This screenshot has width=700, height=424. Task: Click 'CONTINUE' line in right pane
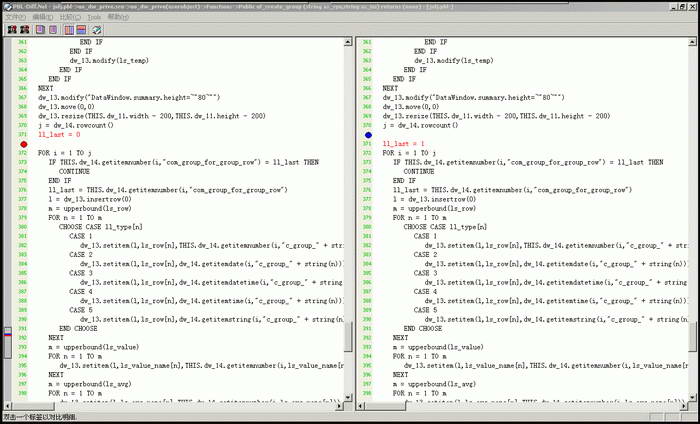pyautogui.click(x=419, y=171)
